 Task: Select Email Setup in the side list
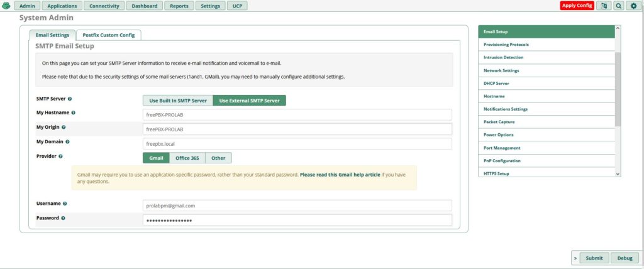547,31
